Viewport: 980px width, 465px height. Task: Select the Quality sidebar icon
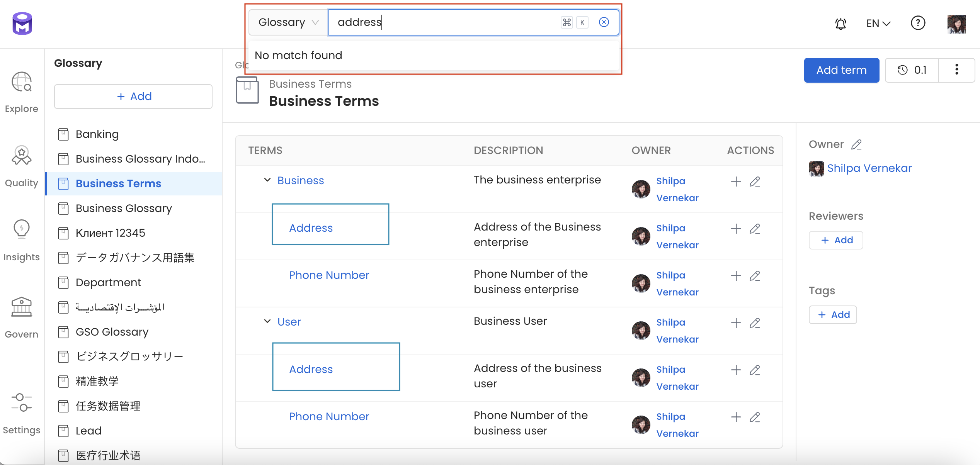(x=21, y=164)
